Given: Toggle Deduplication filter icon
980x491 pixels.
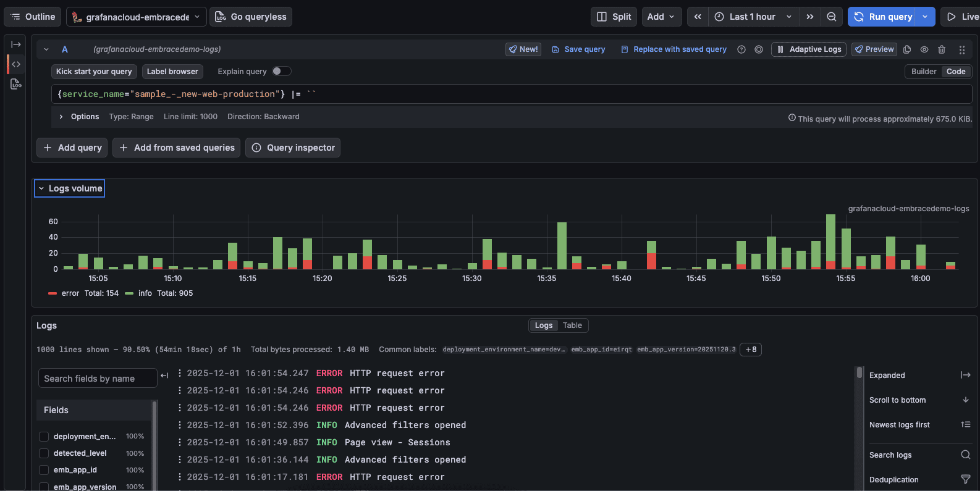Looking at the screenshot, I should click(x=966, y=480).
